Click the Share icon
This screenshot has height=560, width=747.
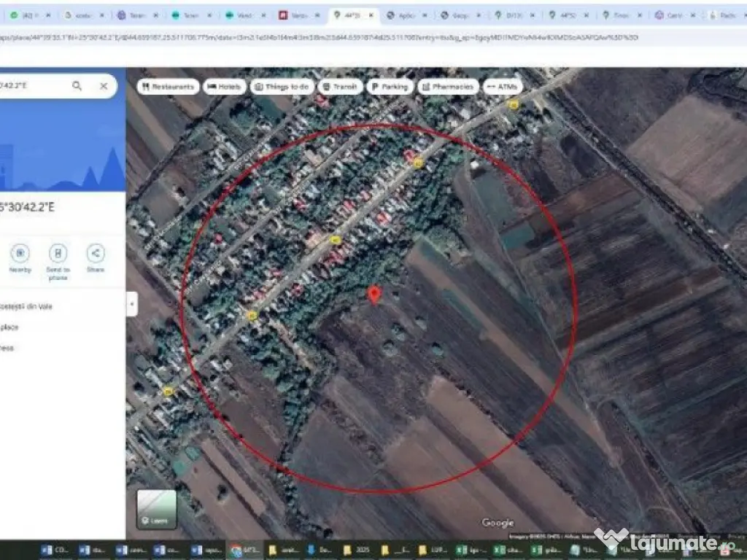point(96,254)
